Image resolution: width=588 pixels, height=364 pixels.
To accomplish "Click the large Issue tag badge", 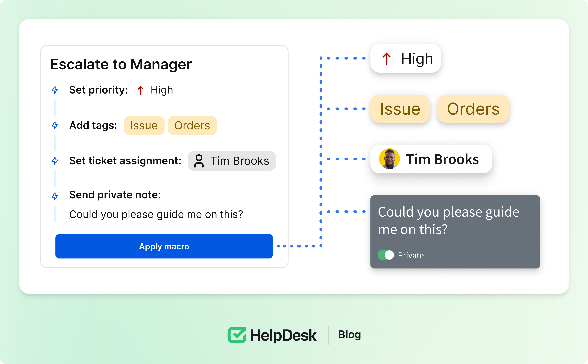I will [400, 109].
